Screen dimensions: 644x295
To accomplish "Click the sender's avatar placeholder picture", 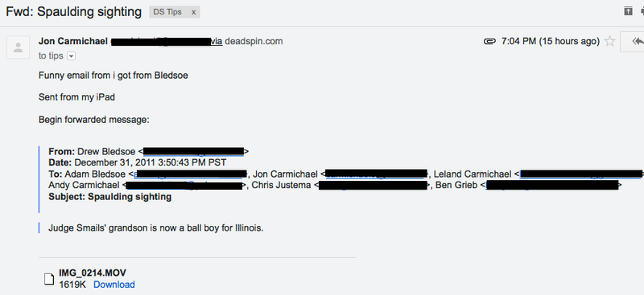I will pos(18,47).
